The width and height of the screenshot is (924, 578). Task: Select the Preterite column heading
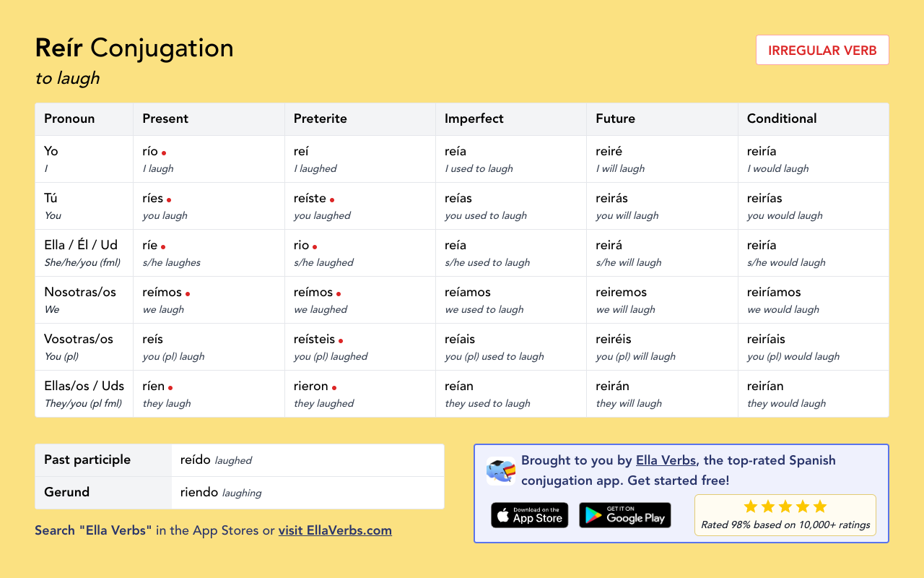coord(320,118)
